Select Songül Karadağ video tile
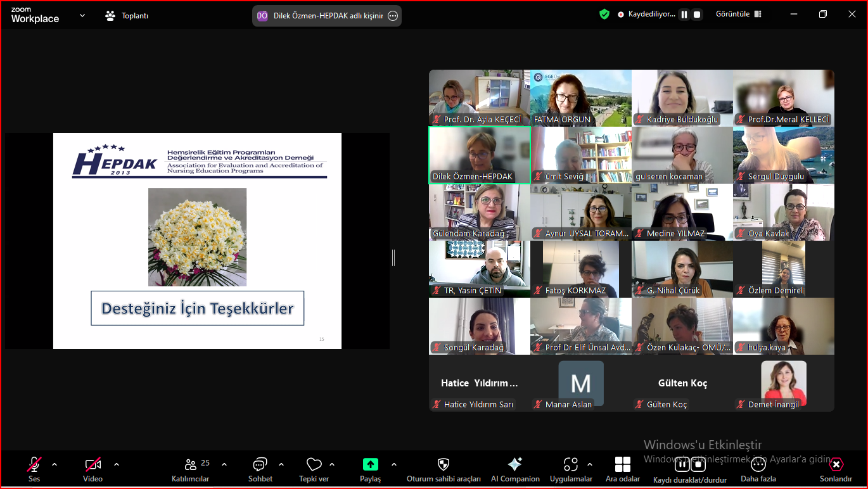The width and height of the screenshot is (868, 489). (480, 326)
